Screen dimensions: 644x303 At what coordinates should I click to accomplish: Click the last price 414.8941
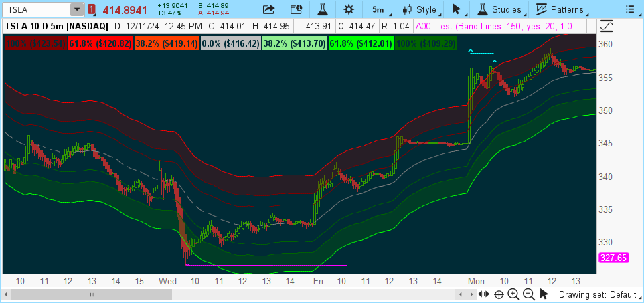[125, 9]
